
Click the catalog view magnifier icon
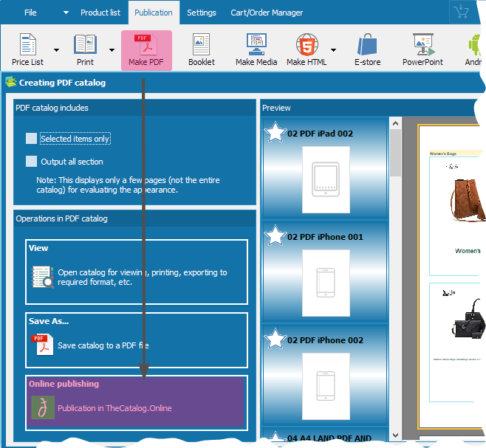click(x=42, y=277)
